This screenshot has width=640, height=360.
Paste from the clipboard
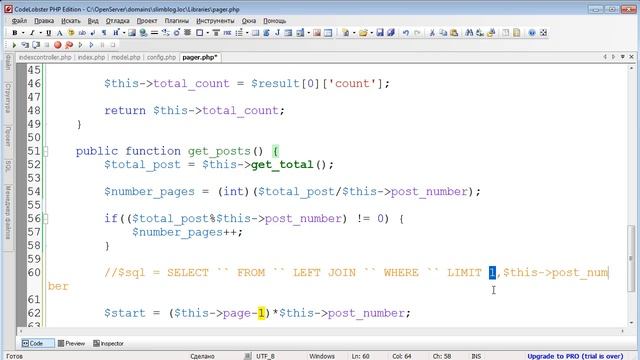tap(454, 33)
